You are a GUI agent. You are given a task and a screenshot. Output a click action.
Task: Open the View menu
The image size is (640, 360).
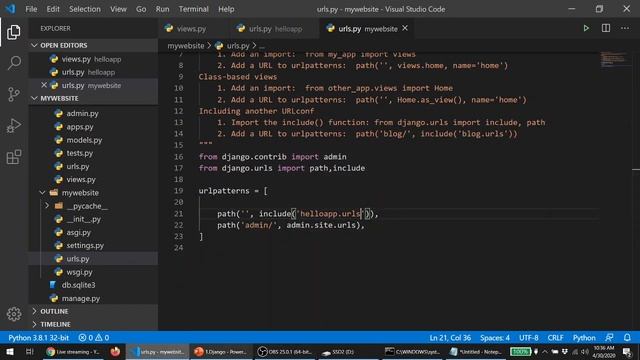pyautogui.click(x=118, y=9)
